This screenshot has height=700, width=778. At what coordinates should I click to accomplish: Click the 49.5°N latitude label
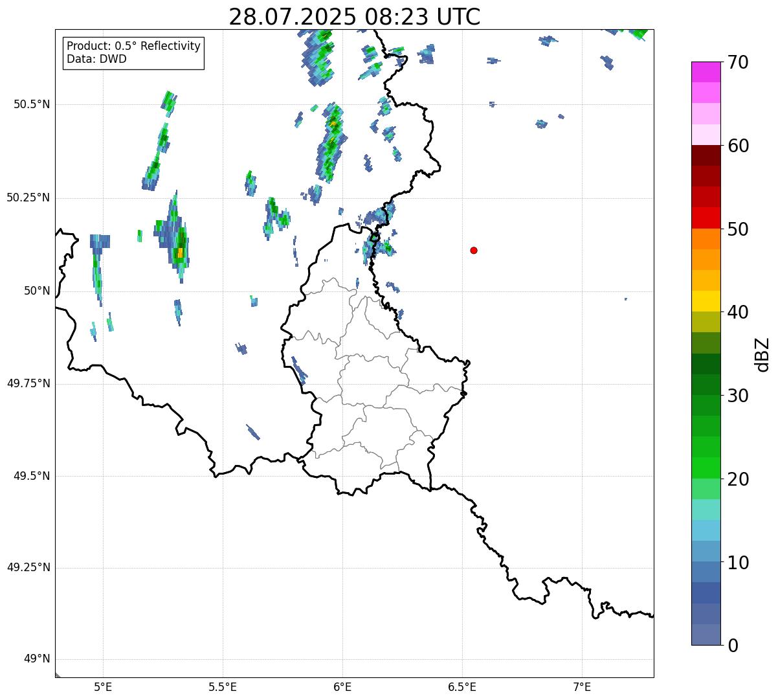[x=32, y=476]
